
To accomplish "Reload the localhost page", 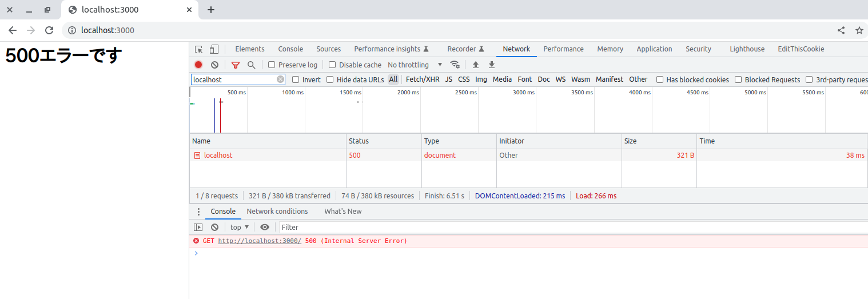I will 49,30.
